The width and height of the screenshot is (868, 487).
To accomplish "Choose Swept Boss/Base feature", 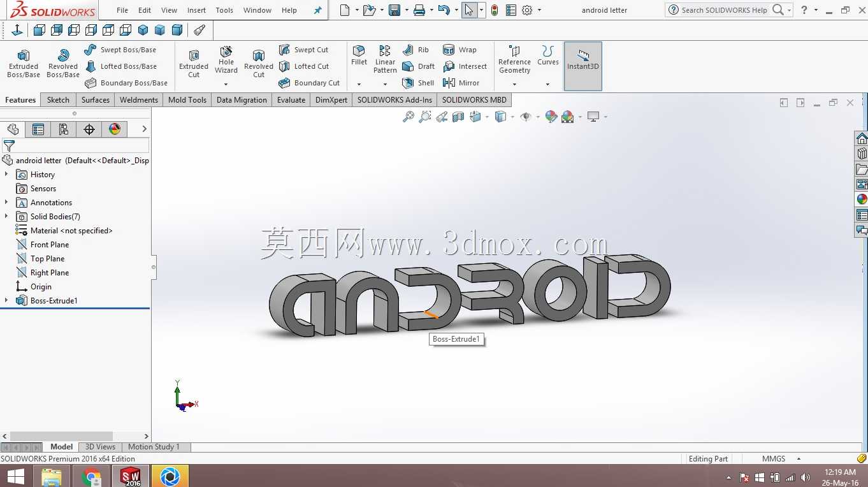I will (120, 50).
